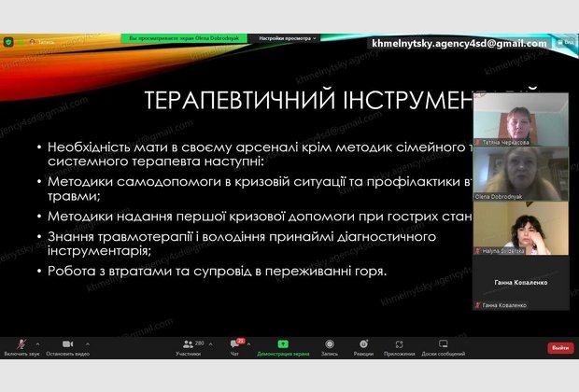Expand audio options arrow beside microphone
579x392 pixels.
37,344
